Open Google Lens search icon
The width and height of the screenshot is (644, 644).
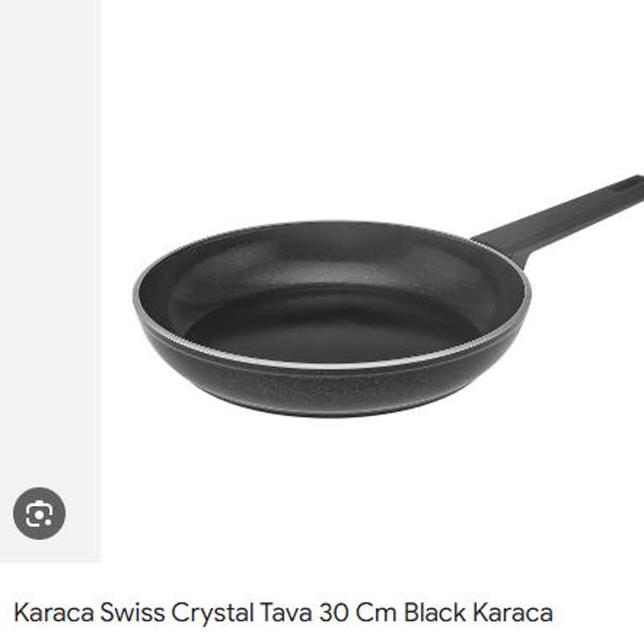tap(39, 513)
